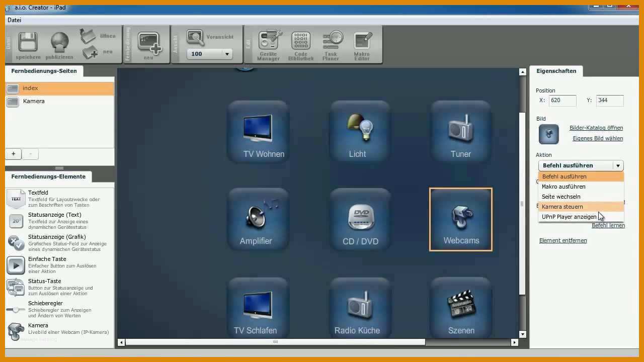Remove a page with the minus button
Screen dimensions: 644x362
pyautogui.click(x=30, y=154)
